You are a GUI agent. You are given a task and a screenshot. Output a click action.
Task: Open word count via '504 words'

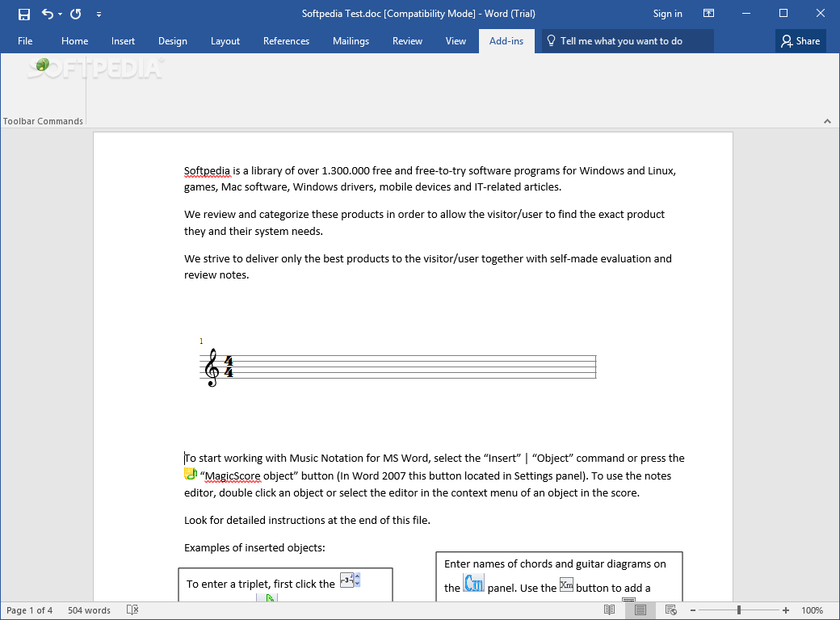click(x=89, y=610)
